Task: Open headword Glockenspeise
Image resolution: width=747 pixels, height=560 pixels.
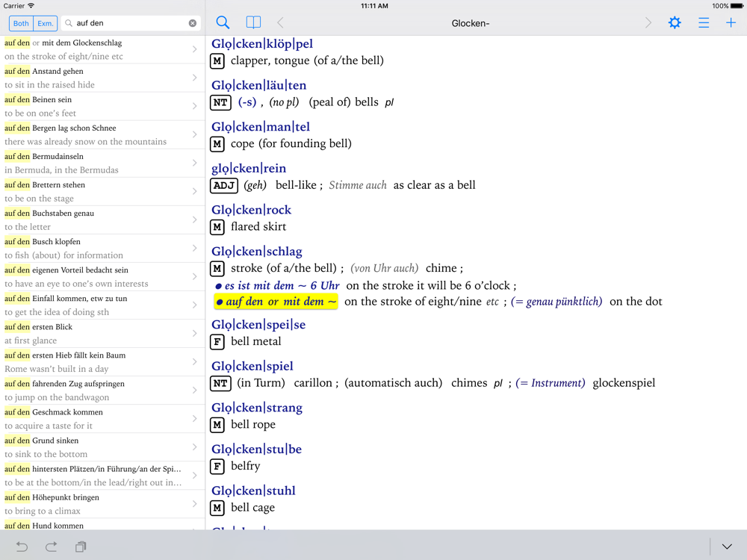Action: (258, 325)
